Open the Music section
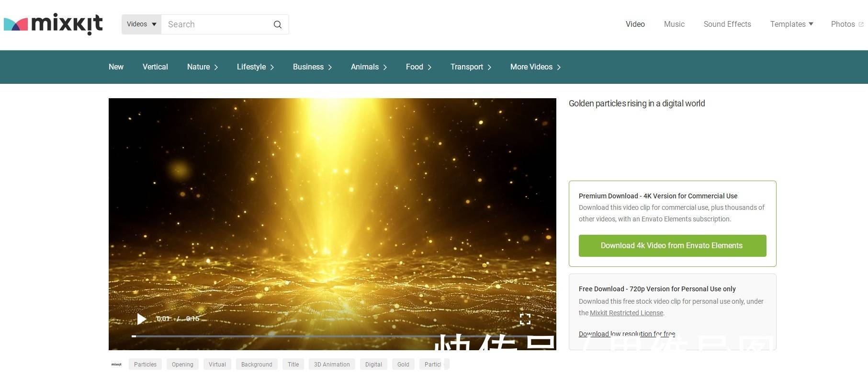Viewport: 868px width, 378px height. coord(674,24)
